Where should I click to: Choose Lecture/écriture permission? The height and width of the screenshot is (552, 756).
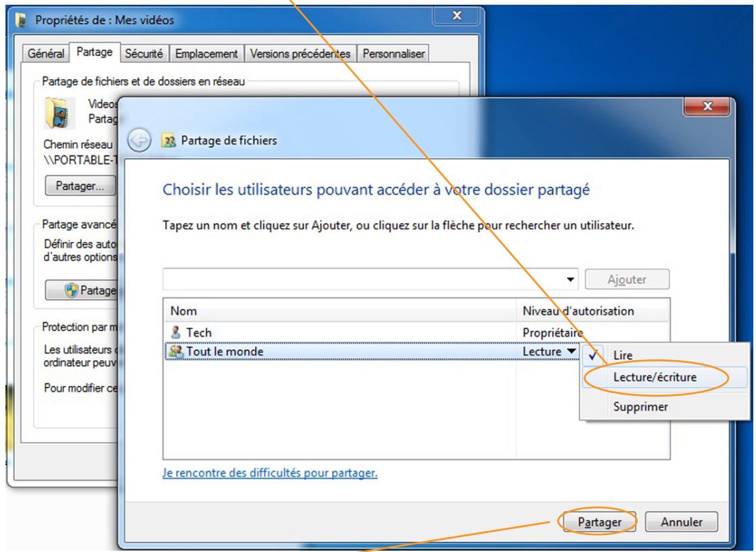pyautogui.click(x=665, y=377)
